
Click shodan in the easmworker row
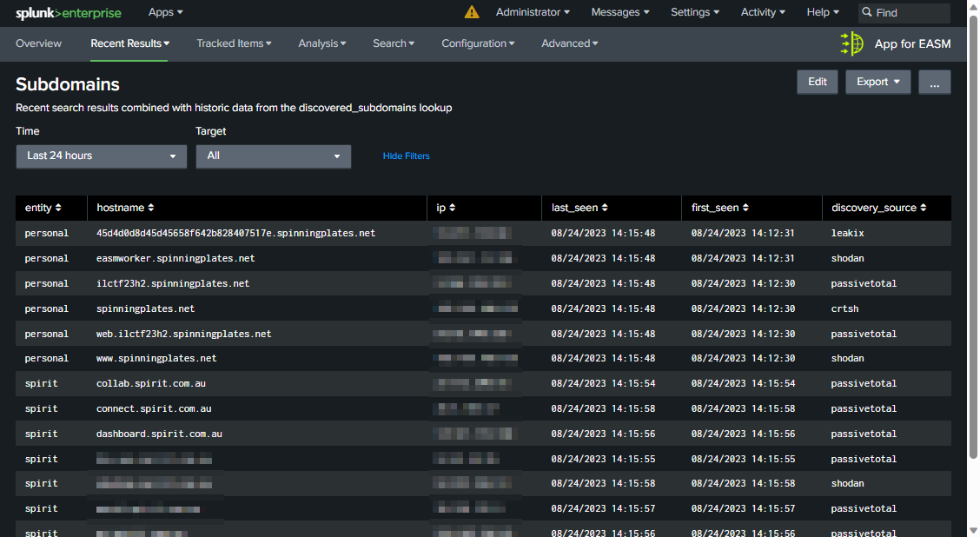pos(847,258)
